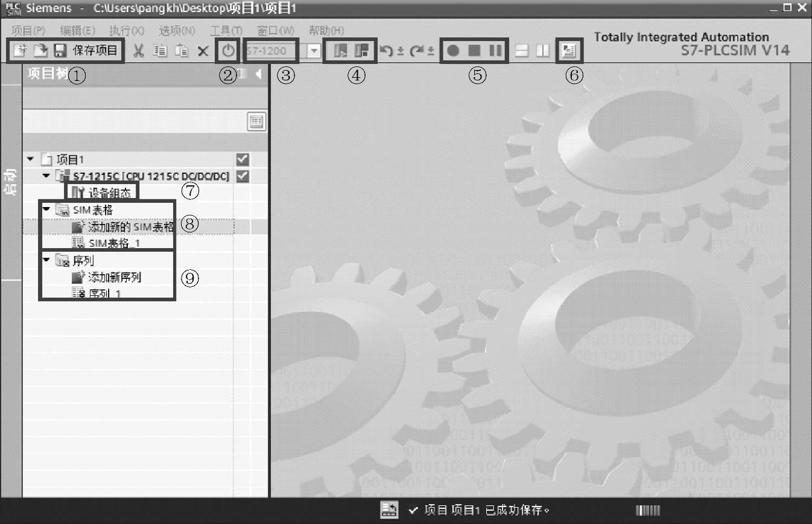Viewport: 812px width, 524px height.
Task: Open the 选项(N) menu
Action: point(177,31)
